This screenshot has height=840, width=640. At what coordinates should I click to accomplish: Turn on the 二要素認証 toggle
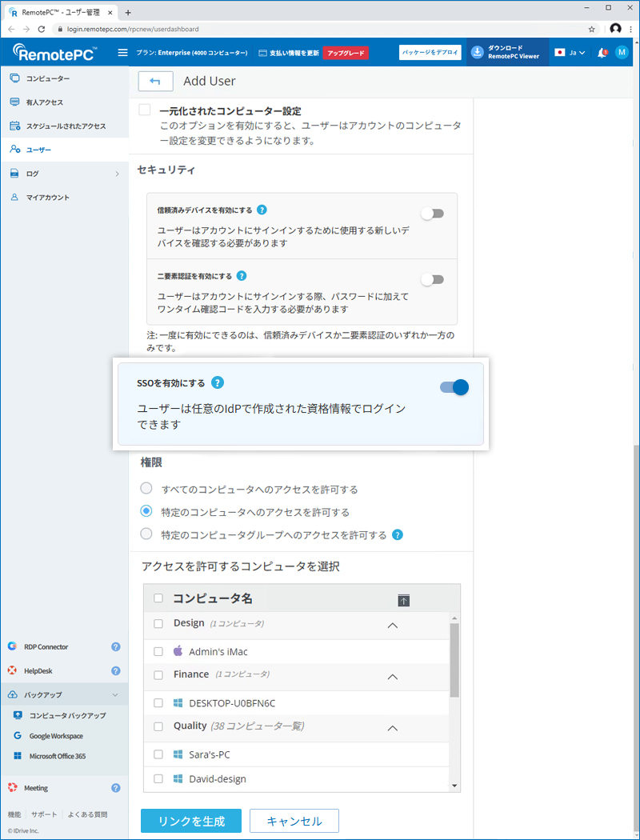(433, 279)
